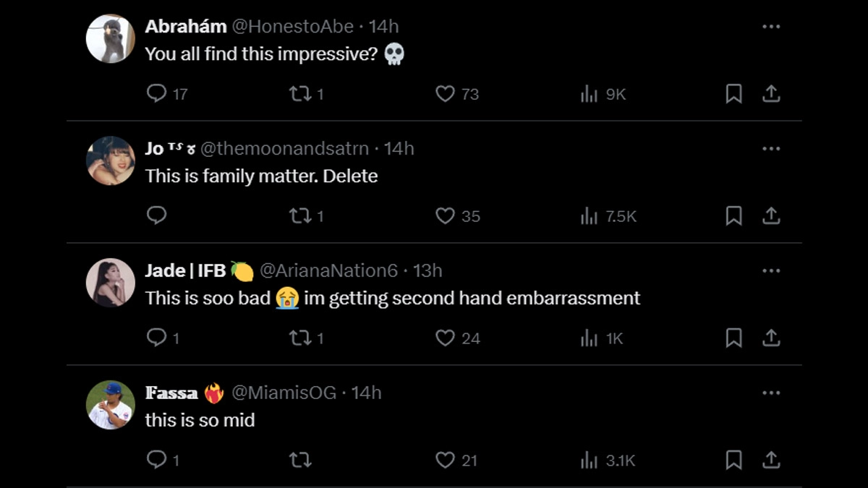Bookmark Jade | IFB's tweet
Screen dimensions: 868x488
coord(733,338)
